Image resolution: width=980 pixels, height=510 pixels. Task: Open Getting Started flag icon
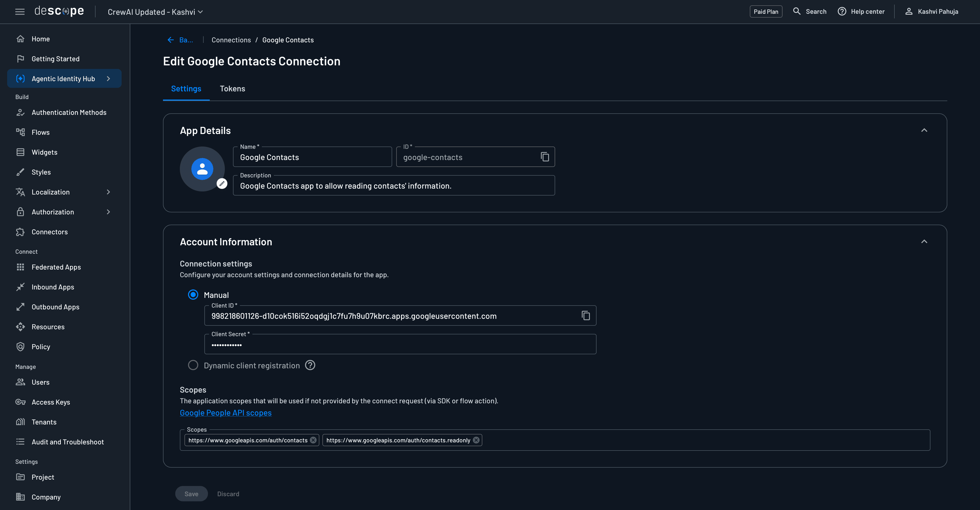pos(20,59)
